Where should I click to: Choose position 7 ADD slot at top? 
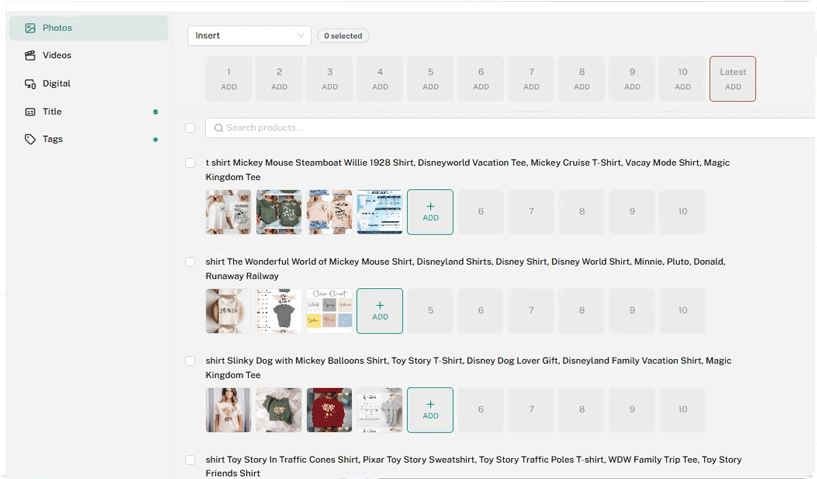coord(531,79)
